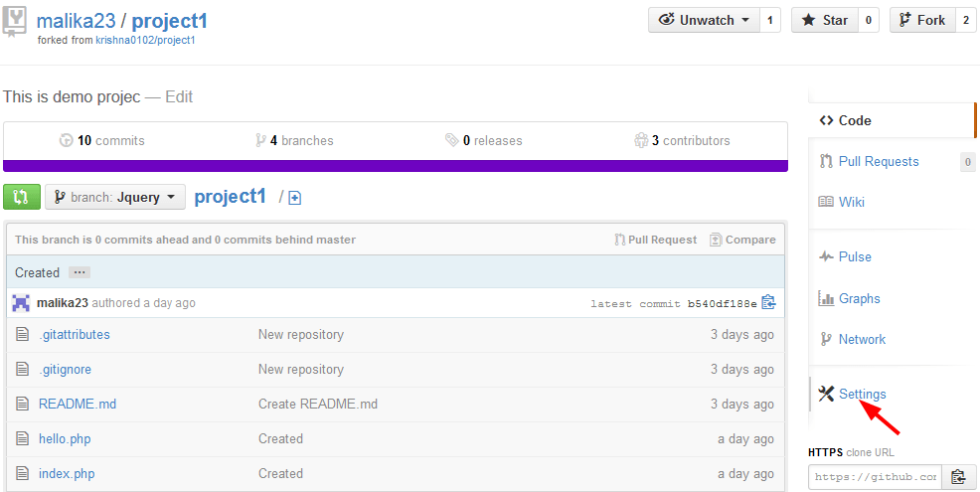Click the Pull Request link in branch bar
The width and height of the screenshot is (980, 492).
tap(656, 240)
